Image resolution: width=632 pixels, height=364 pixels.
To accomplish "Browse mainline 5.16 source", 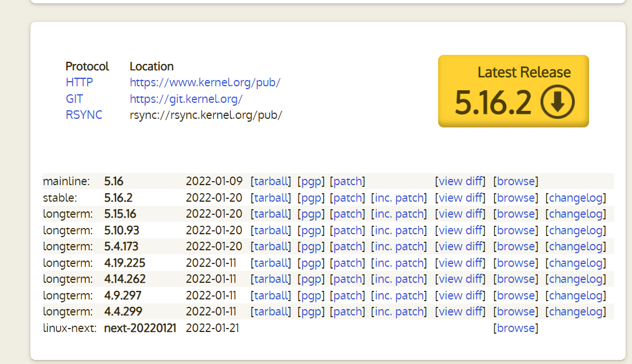I will (x=516, y=181).
